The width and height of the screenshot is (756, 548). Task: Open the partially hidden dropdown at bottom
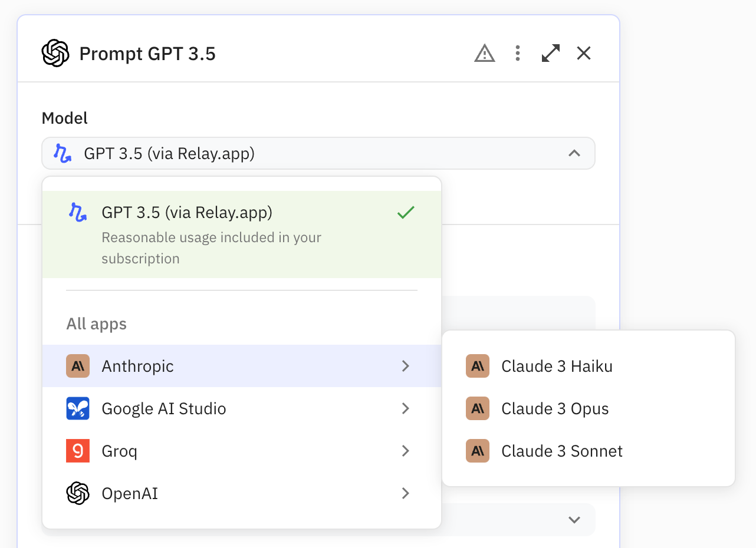click(573, 520)
